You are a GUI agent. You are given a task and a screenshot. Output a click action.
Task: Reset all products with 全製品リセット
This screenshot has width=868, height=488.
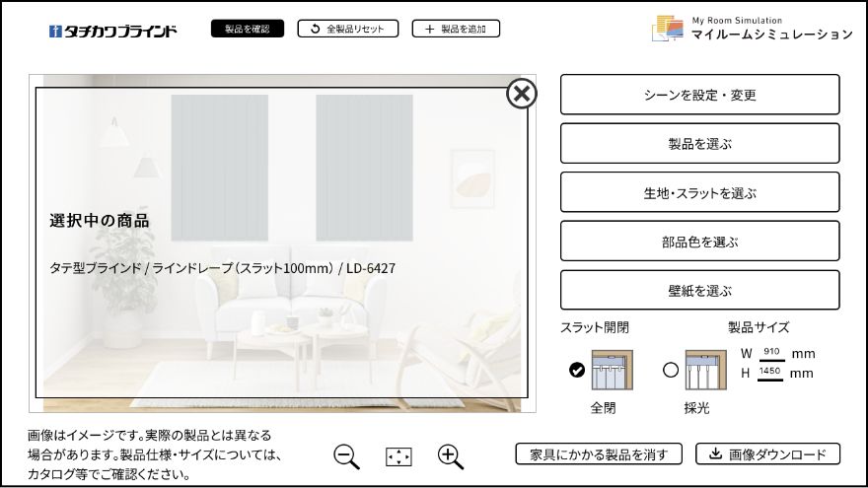point(347,29)
